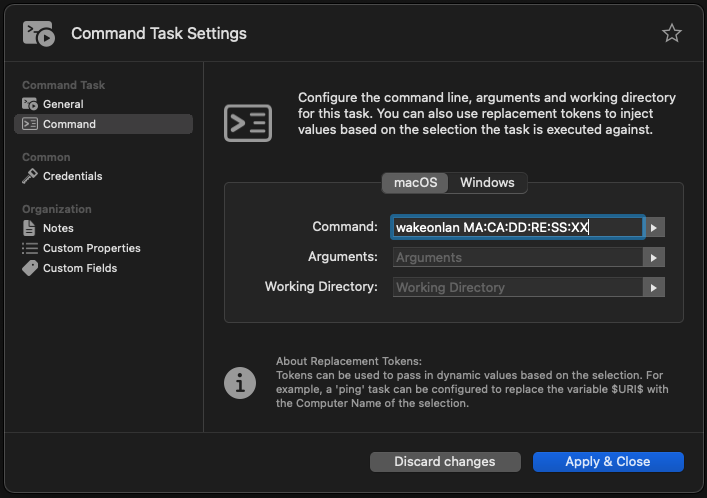Open token menu arrow for Command field
The height and width of the screenshot is (498, 707).
(x=654, y=228)
